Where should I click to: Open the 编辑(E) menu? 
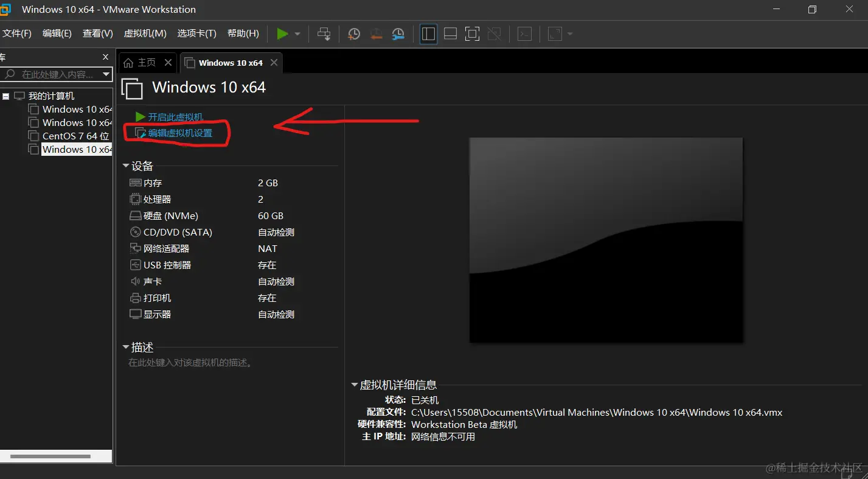[57, 33]
